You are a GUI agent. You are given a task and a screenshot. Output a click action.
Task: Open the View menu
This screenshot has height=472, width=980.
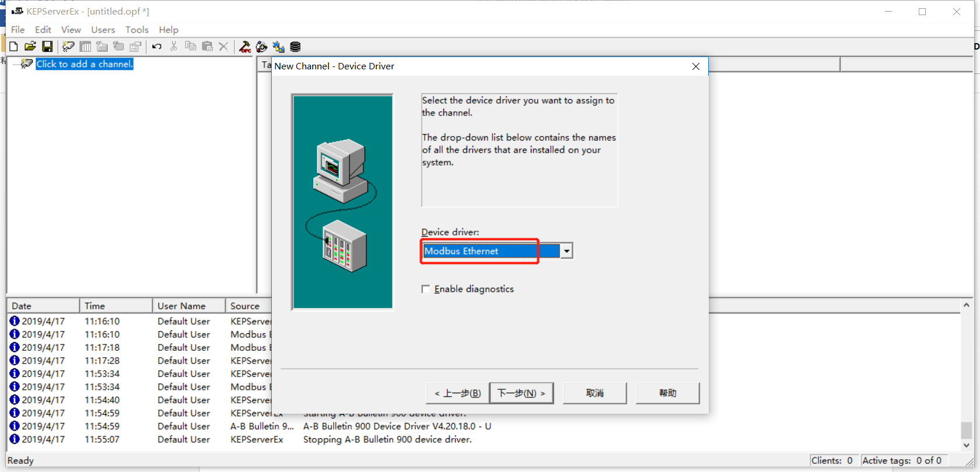pos(71,30)
